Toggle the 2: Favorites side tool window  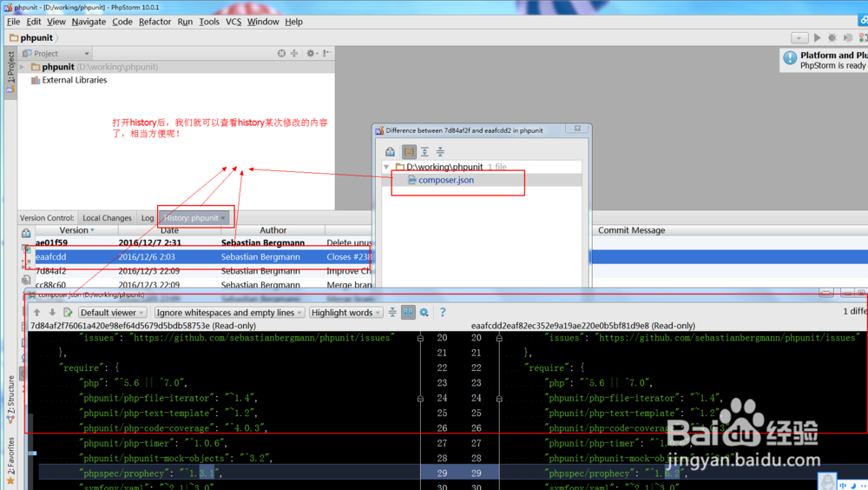coord(10,459)
